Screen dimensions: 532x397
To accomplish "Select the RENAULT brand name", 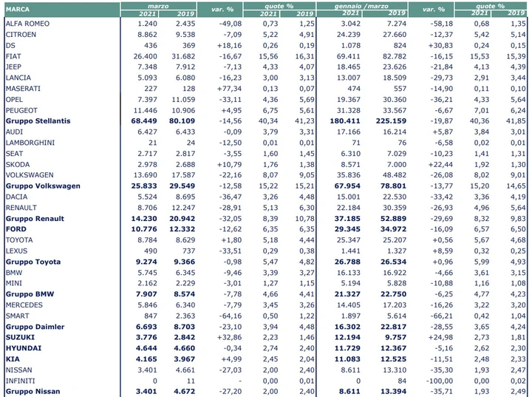I will 21,208.
